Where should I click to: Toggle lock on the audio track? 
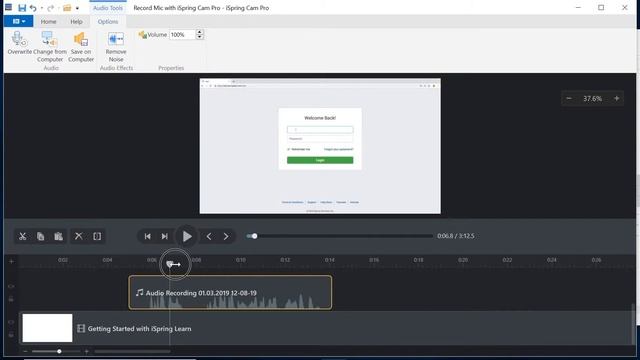[11, 299]
